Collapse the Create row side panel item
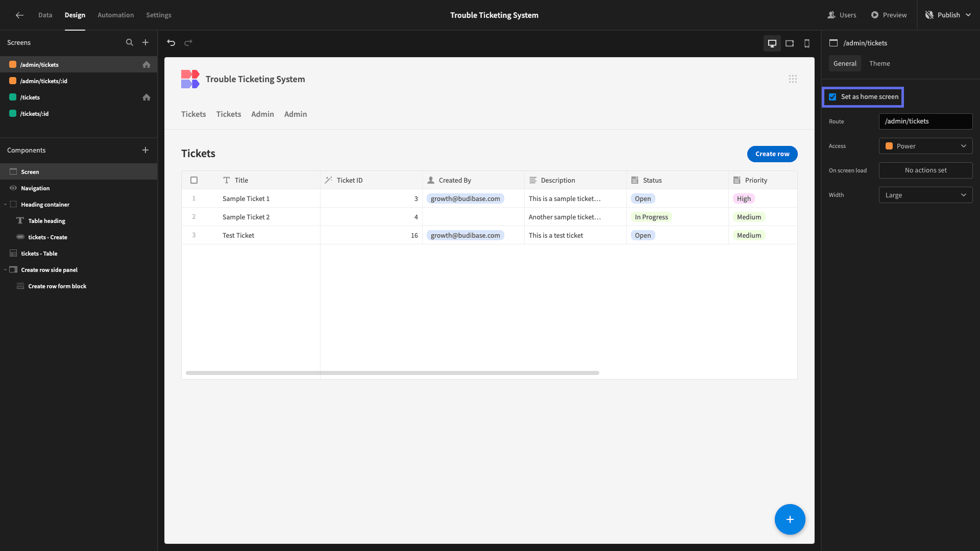Screen dimensions: 980x551 click(5, 270)
